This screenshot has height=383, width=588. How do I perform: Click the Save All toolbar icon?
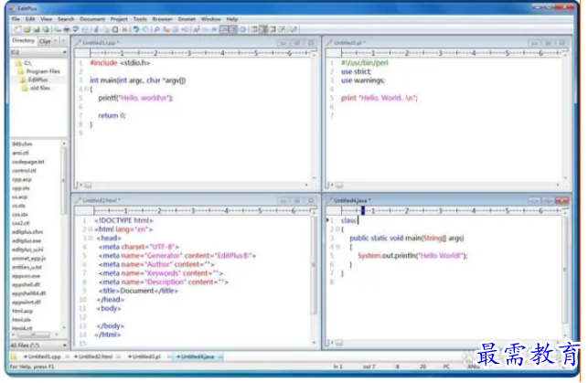(x=46, y=29)
